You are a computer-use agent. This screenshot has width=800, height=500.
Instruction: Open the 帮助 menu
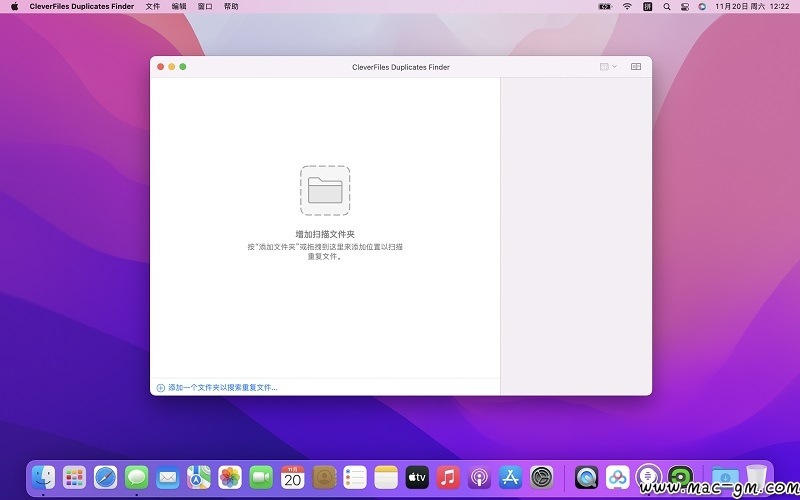pos(231,7)
